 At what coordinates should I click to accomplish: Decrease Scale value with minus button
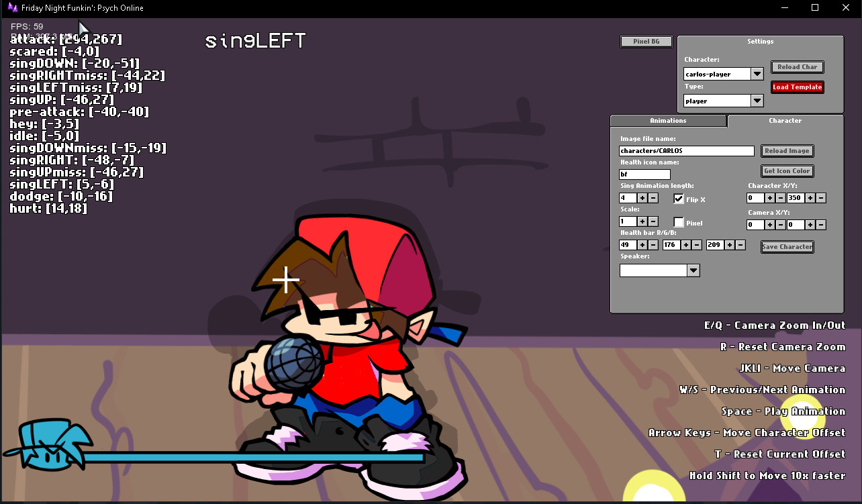pos(653,221)
